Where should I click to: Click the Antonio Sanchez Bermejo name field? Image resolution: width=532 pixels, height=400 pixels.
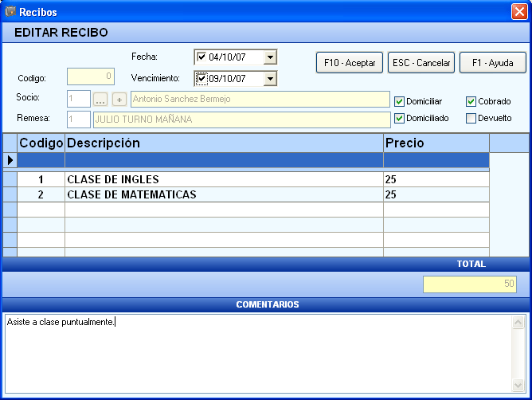click(x=260, y=99)
